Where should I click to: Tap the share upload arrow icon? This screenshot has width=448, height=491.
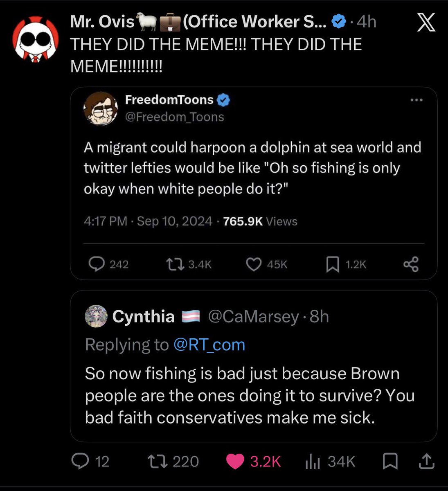[x=426, y=461]
